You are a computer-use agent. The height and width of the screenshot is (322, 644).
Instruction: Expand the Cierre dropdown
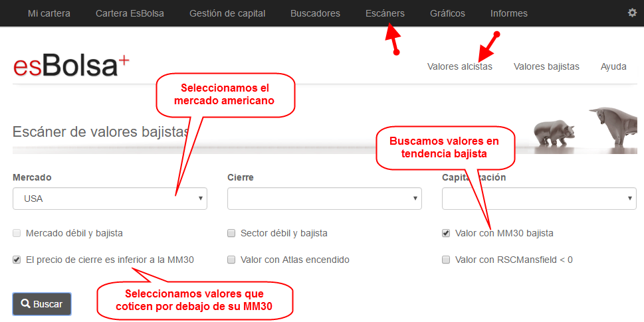[x=324, y=199]
